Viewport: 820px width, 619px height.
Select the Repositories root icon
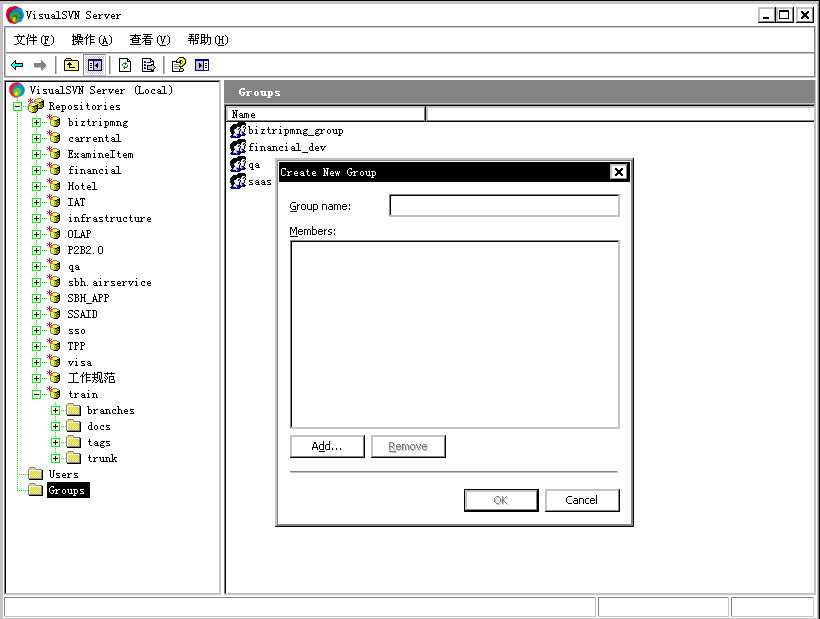point(36,106)
